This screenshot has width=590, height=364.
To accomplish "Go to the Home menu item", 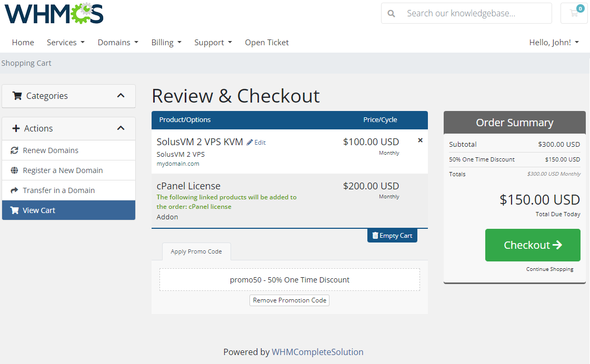I will pos(23,43).
